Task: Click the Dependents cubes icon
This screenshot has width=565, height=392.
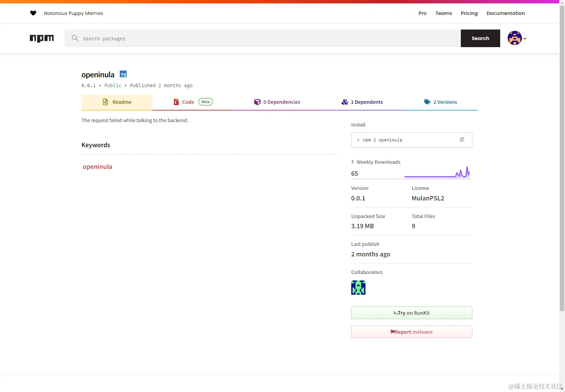Action: point(345,102)
